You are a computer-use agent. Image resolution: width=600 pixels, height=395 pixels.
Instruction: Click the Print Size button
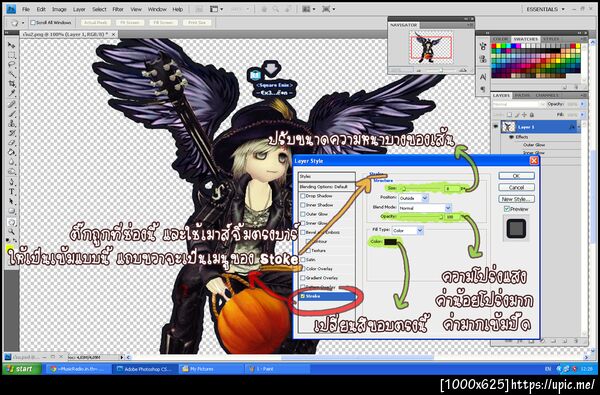point(197,23)
